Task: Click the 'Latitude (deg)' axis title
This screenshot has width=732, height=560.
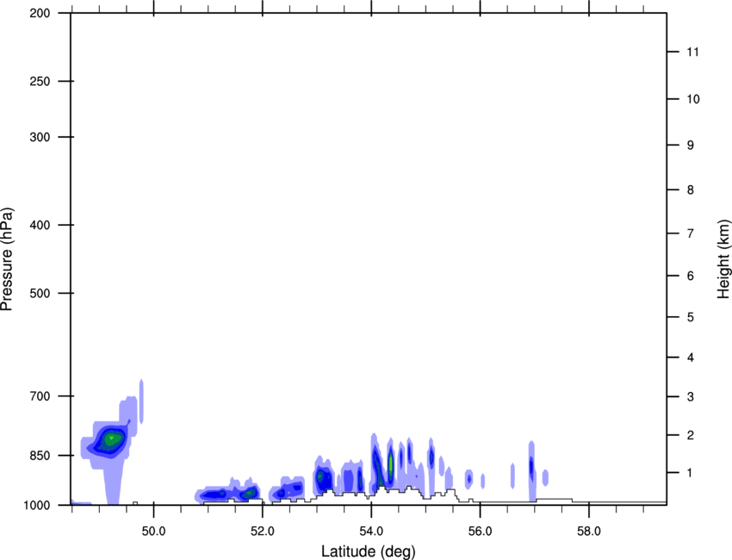Action: (368, 551)
